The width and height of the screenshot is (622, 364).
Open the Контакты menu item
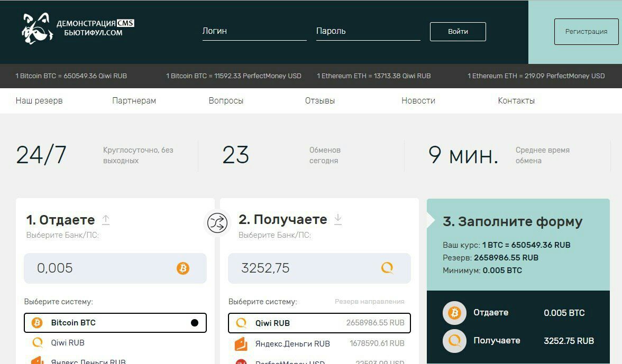[516, 100]
